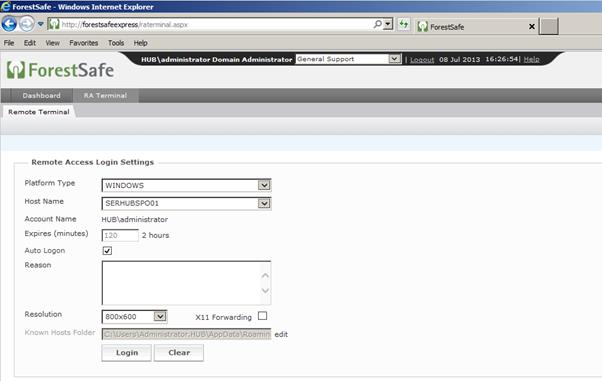Click the green refresh page icon
602x381 pixels.
[x=404, y=25]
